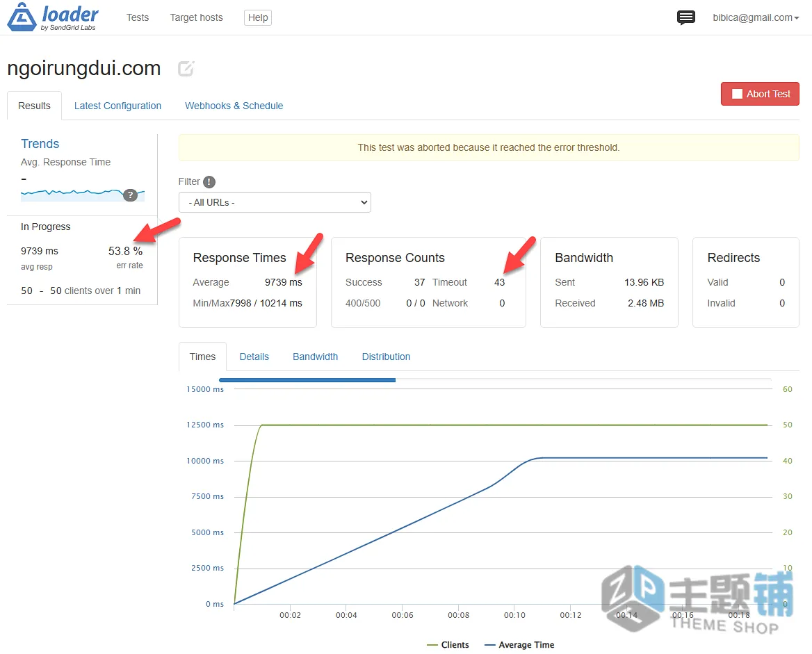This screenshot has height=654, width=812.
Task: Click the loader logo icon
Action: (22, 17)
